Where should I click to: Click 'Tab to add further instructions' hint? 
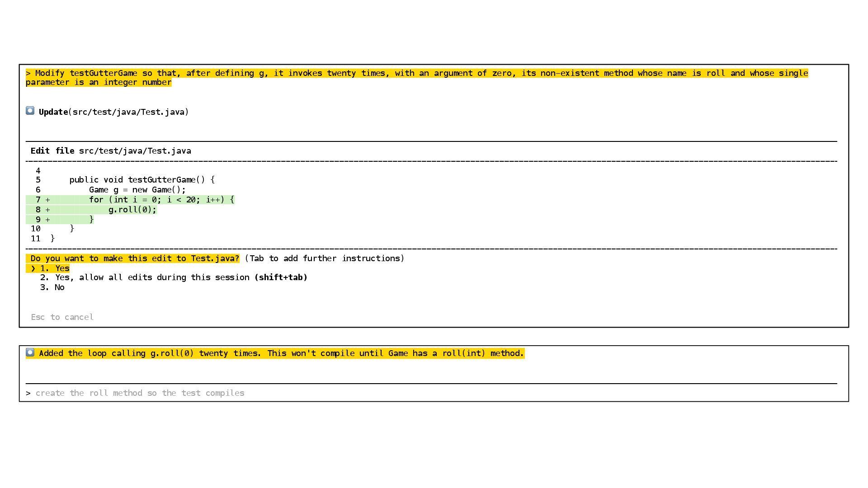coord(325,258)
